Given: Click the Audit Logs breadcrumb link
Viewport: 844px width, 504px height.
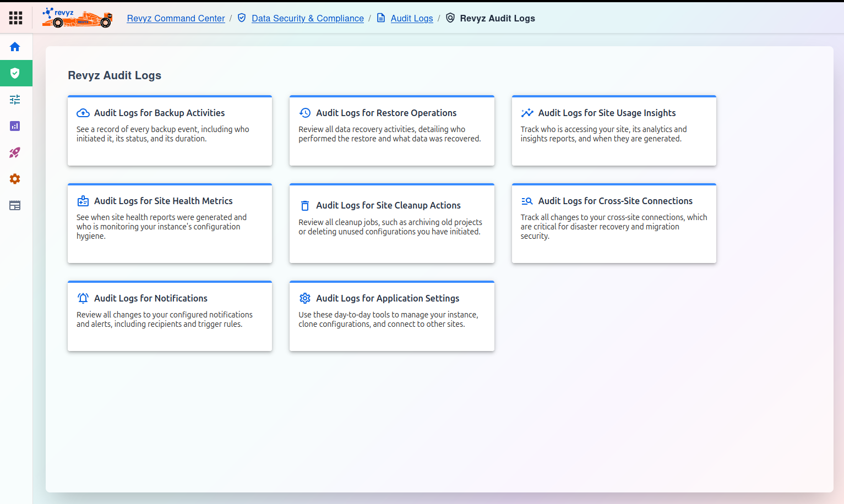Looking at the screenshot, I should click(411, 18).
